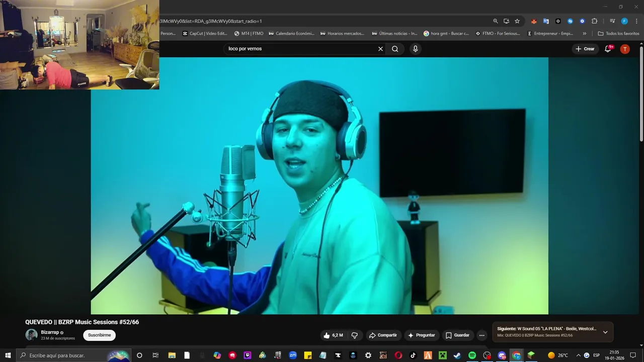The image size is (644, 362).
Task: Open the Zoom app on taskbar
Action: [x=293, y=355]
